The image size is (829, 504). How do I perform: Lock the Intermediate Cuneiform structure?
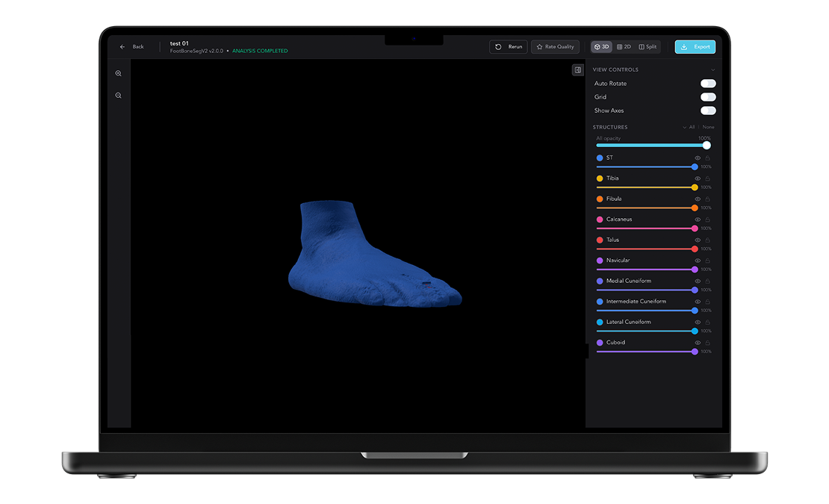707,302
